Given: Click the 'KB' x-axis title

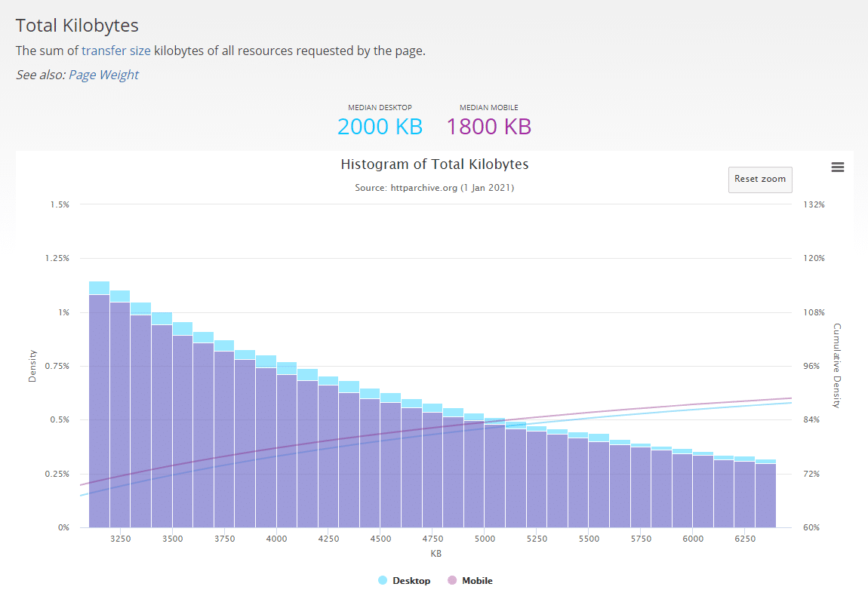Looking at the screenshot, I should tap(436, 553).
